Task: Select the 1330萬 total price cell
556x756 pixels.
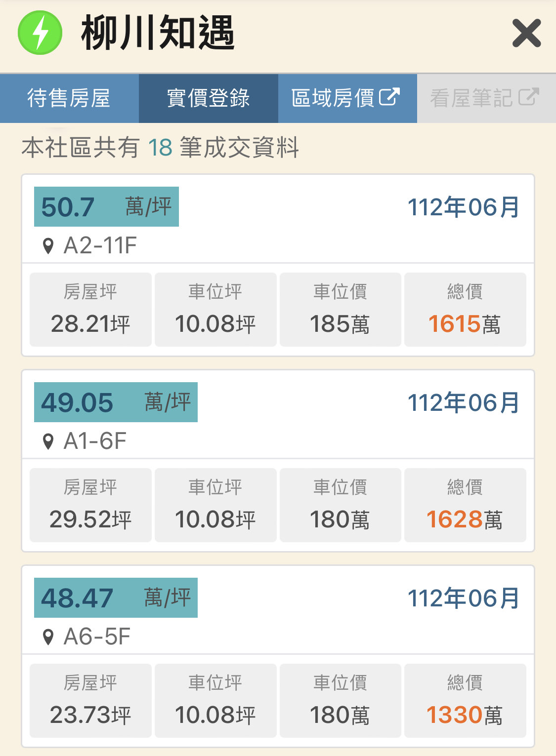Action: (x=465, y=701)
